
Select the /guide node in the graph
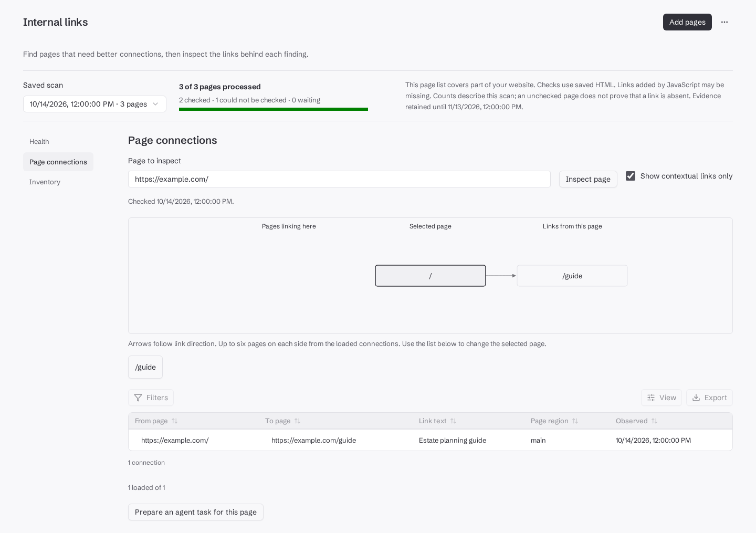(572, 276)
